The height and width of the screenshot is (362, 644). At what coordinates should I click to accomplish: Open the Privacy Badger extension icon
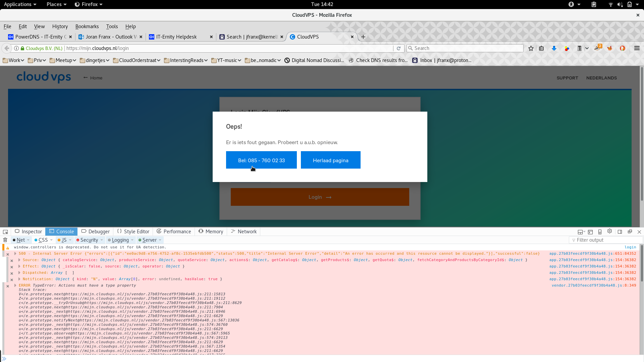click(x=598, y=48)
